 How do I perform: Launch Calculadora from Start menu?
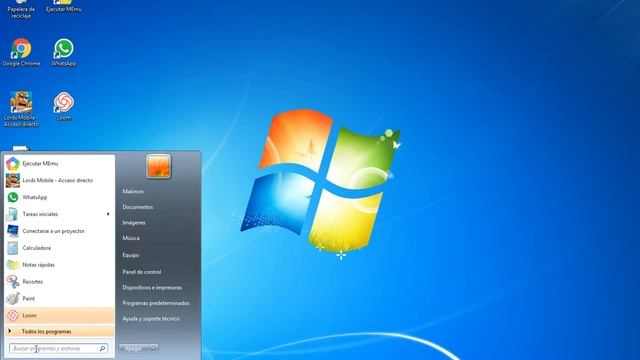59,248
